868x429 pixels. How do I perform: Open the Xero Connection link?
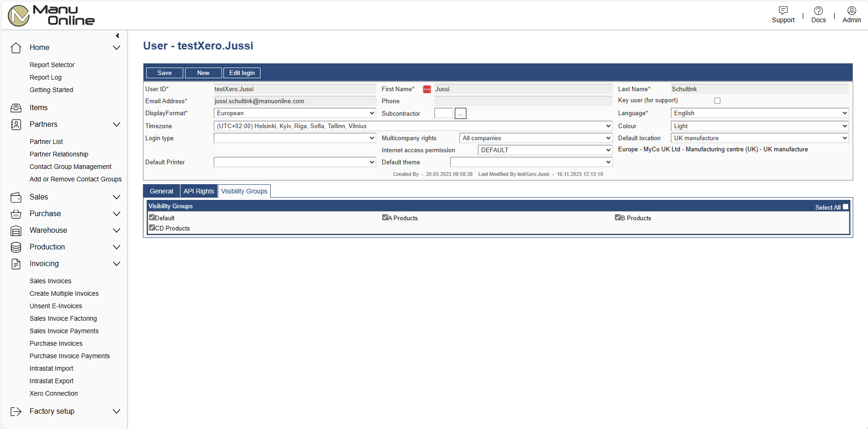pos(54,393)
